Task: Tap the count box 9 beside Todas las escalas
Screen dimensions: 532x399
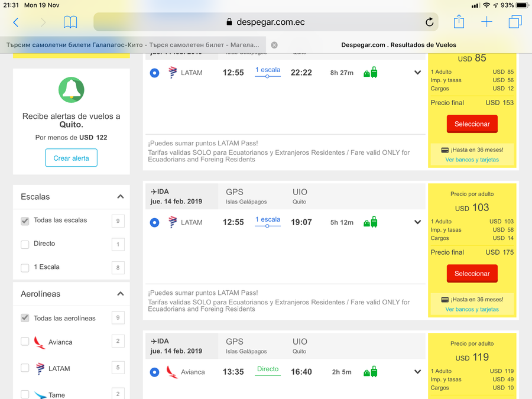Action: coord(118,221)
